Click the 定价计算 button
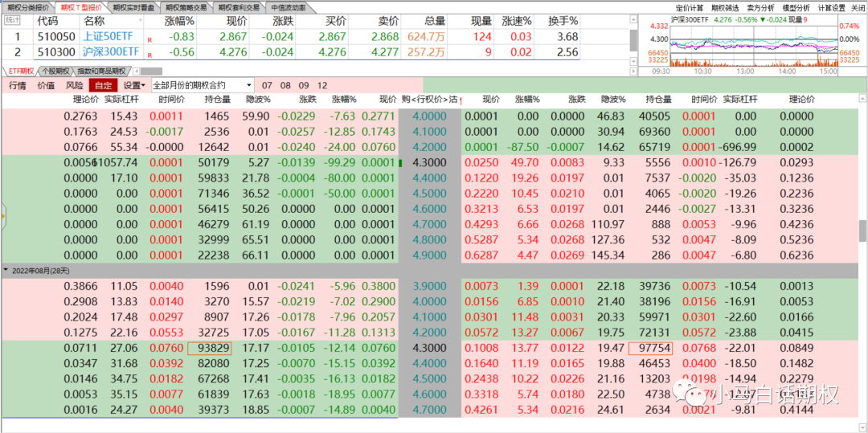Screen dimensions: 868x433 coord(690,7)
